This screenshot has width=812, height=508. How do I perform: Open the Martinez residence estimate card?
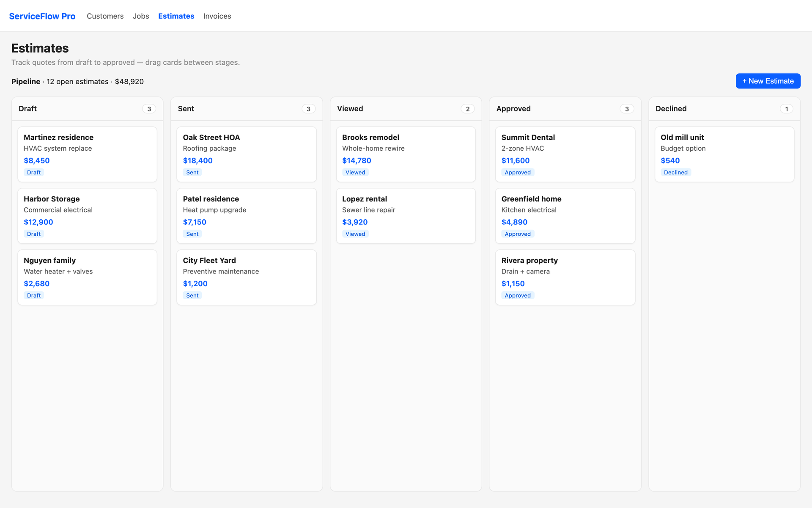coord(88,155)
